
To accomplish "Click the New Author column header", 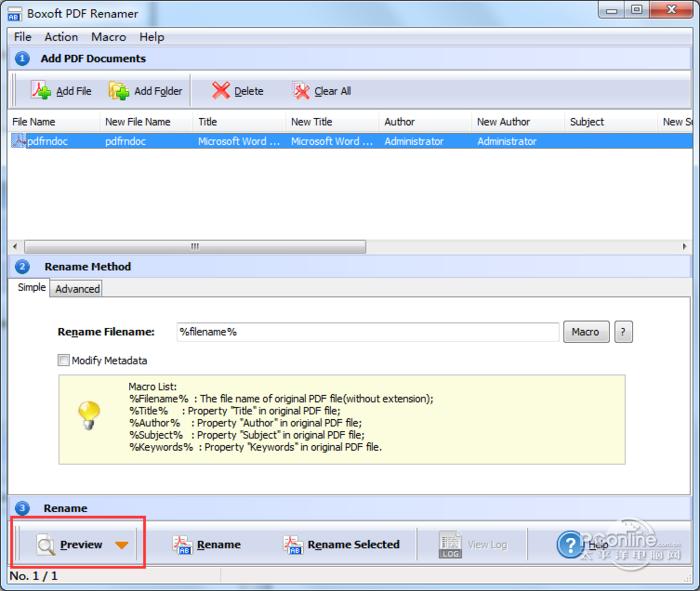I will (x=518, y=122).
